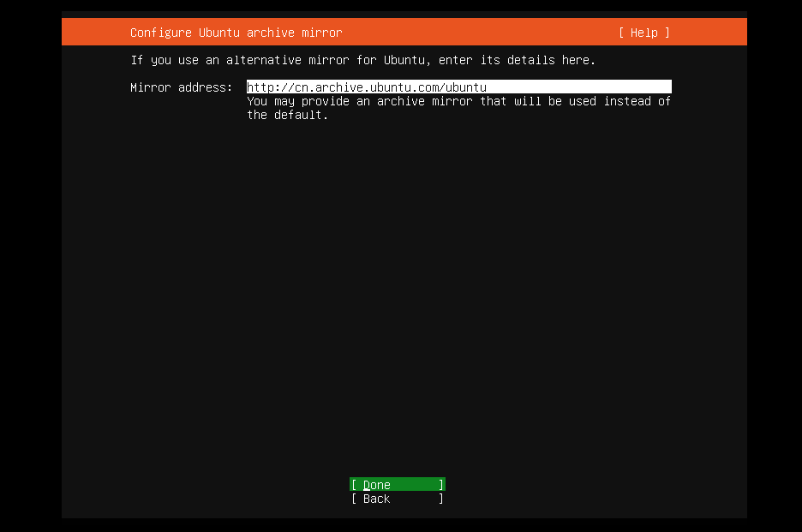
Task: Click the "Mirror address:" label
Action: click(181, 87)
